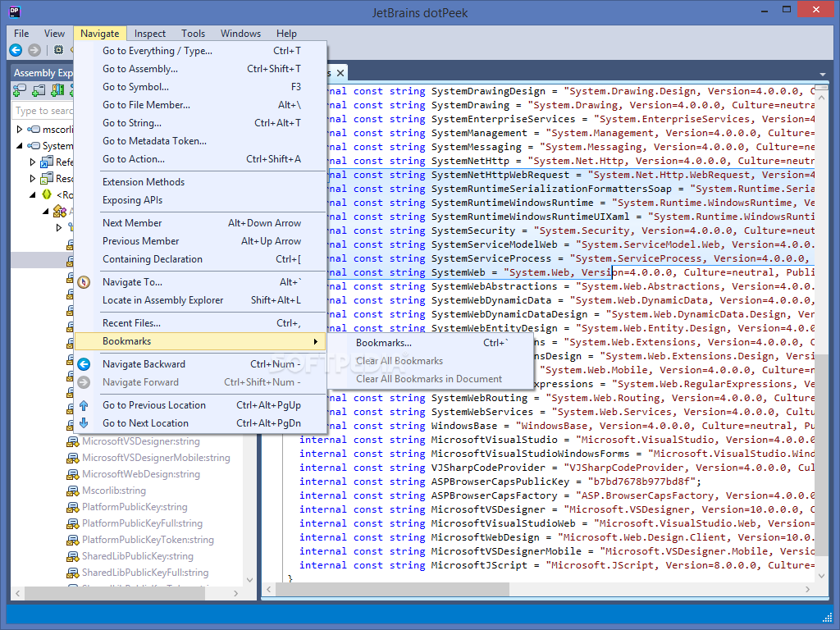The height and width of the screenshot is (630, 840).
Task: Expand the References folder node
Action: tap(33, 162)
